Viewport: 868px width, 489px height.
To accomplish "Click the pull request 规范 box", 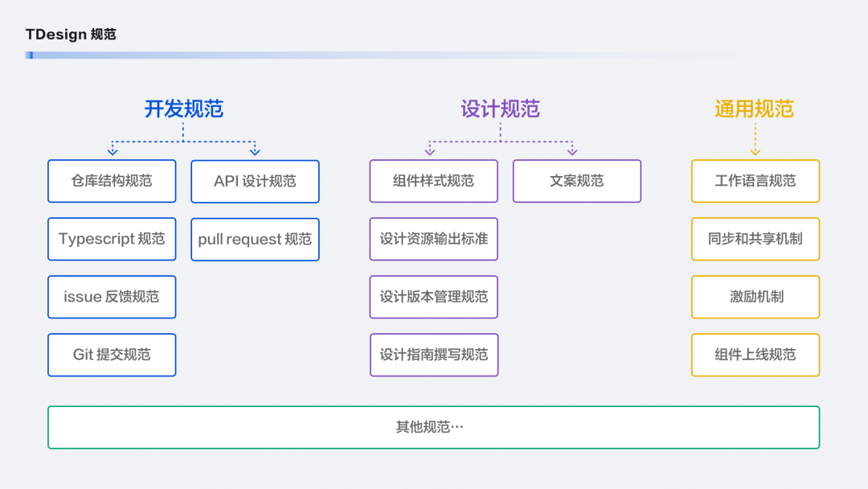I will tap(256, 239).
